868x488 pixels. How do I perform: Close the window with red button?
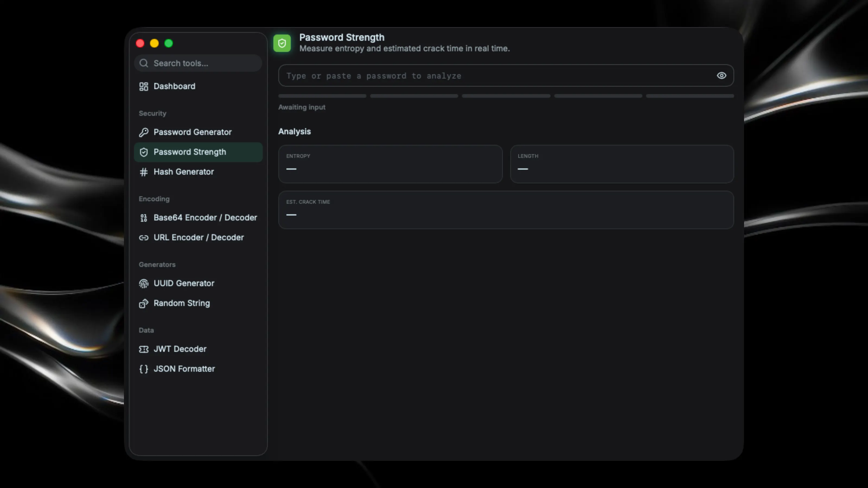[x=140, y=43]
